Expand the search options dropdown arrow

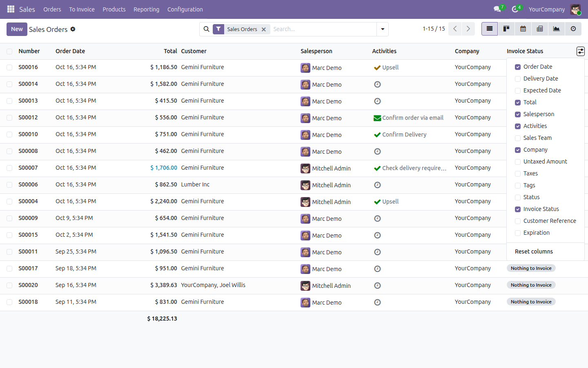point(383,29)
